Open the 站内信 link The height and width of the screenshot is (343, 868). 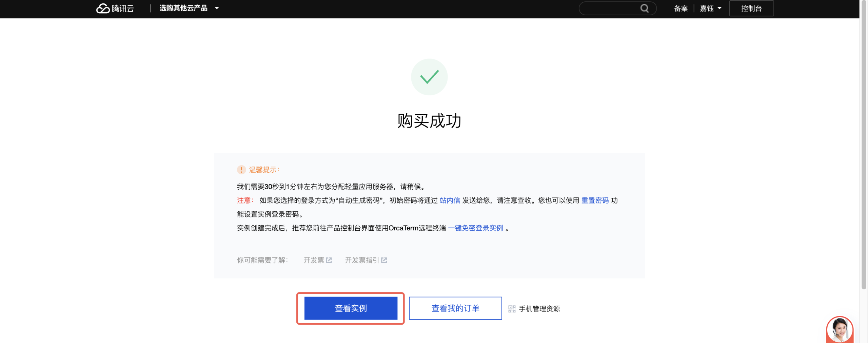point(450,201)
